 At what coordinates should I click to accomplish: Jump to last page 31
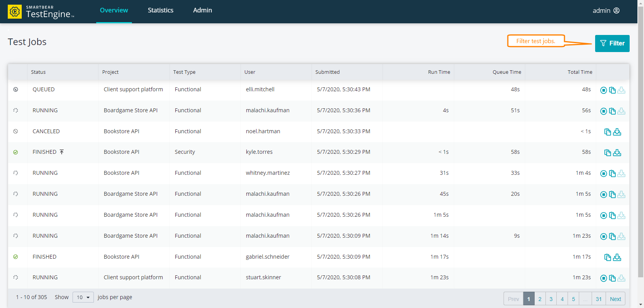point(599,299)
